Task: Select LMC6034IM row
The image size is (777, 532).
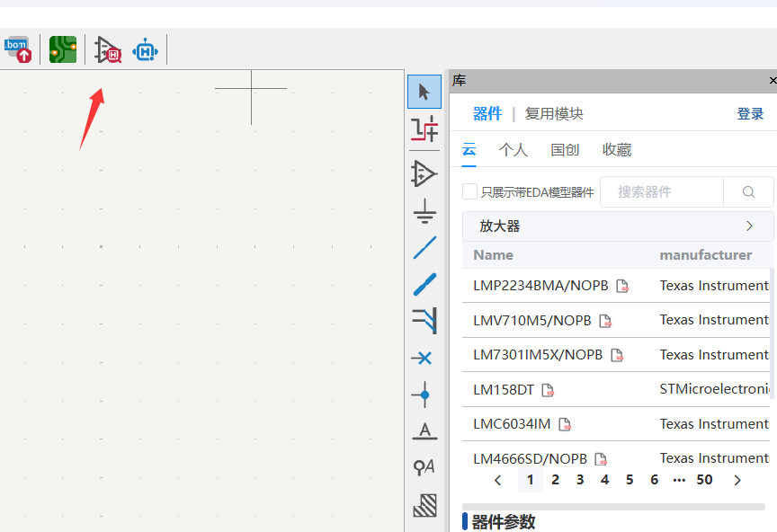Action: [x=616, y=424]
